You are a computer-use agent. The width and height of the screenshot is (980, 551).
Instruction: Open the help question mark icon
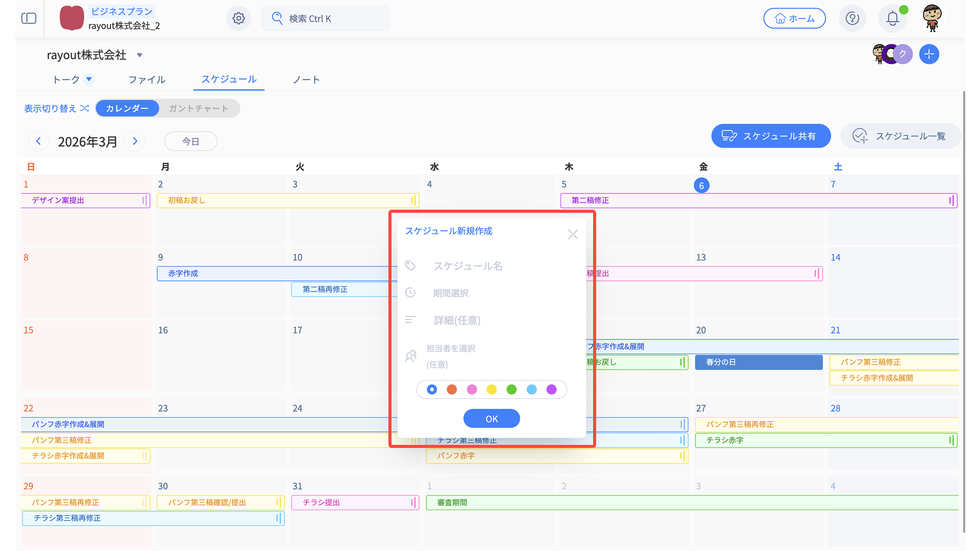click(852, 18)
